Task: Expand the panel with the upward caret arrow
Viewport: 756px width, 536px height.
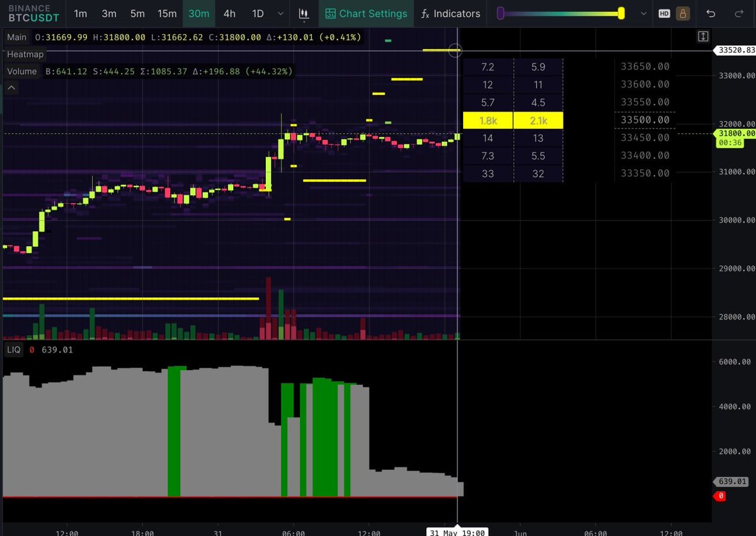Action: coord(11,87)
